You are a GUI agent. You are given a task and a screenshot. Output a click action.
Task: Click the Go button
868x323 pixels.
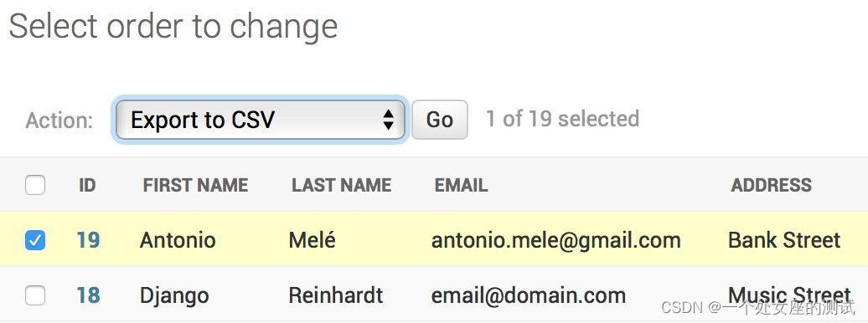click(440, 120)
